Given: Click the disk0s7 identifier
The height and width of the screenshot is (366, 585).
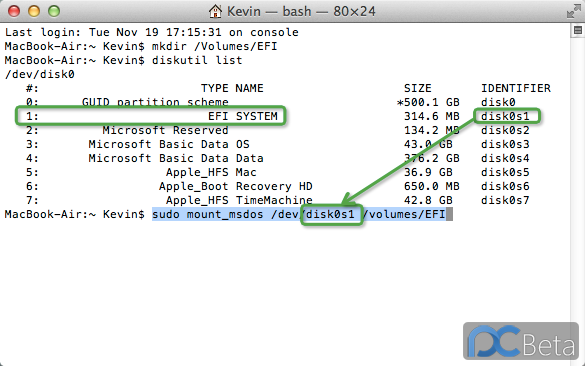Looking at the screenshot, I should (x=505, y=200).
